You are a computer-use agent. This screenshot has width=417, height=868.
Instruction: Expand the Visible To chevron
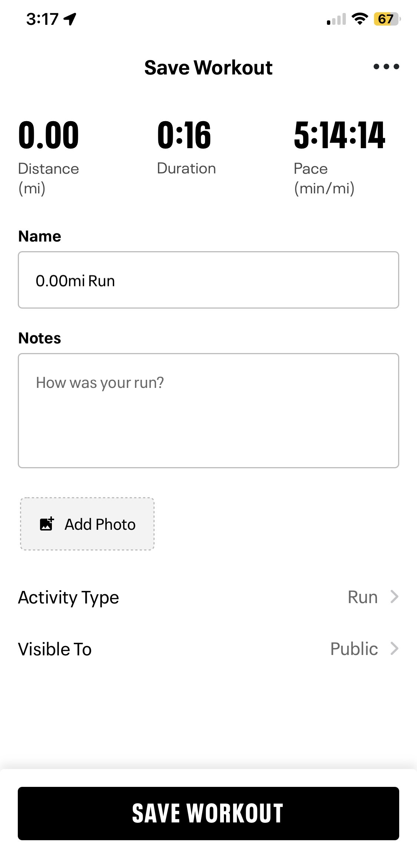pyautogui.click(x=394, y=649)
